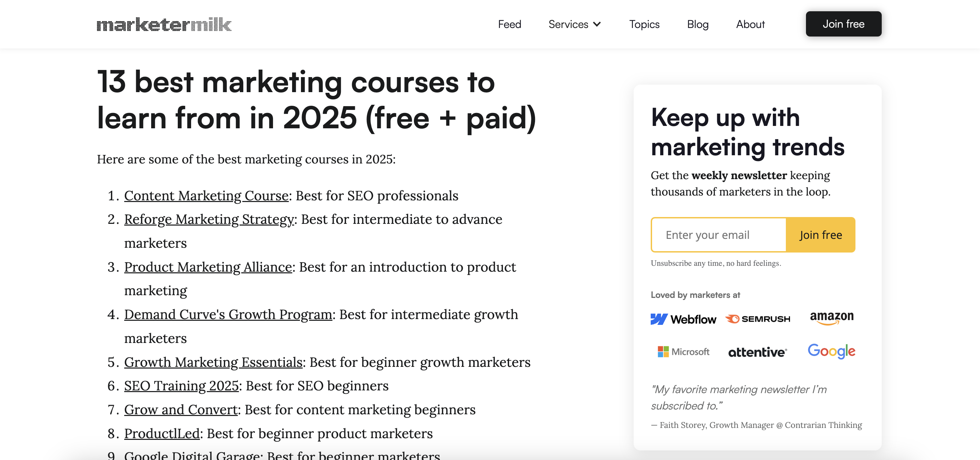
Task: Click the marketermilk logo
Action: 163,24
